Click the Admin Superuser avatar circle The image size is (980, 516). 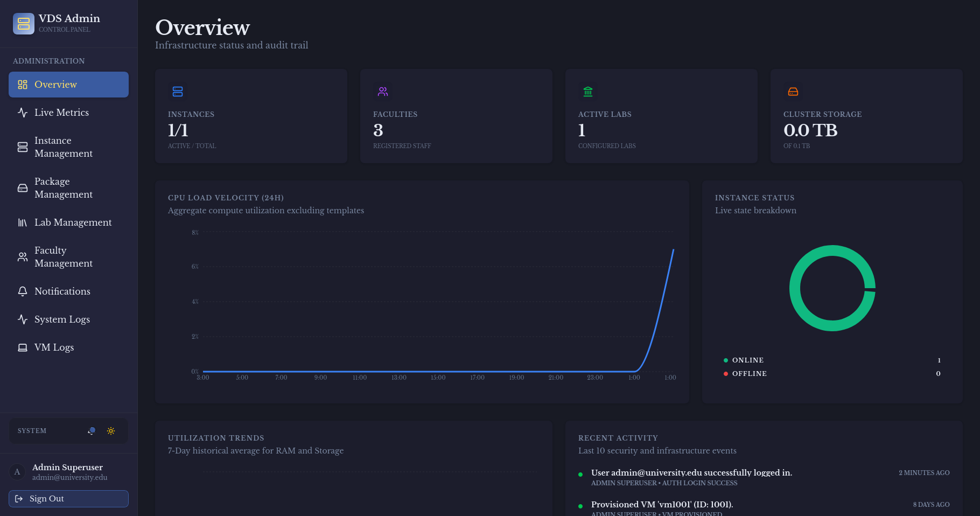(x=17, y=472)
